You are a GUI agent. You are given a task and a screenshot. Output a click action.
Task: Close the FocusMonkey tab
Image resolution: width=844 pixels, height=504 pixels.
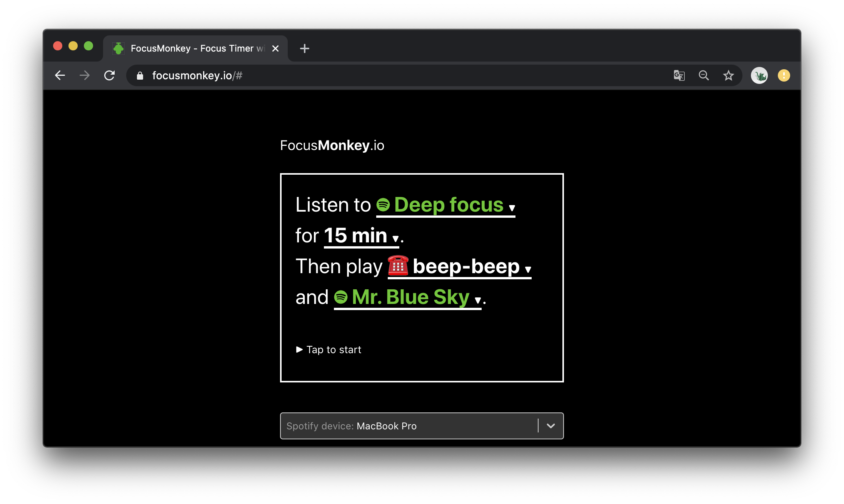coord(275,48)
